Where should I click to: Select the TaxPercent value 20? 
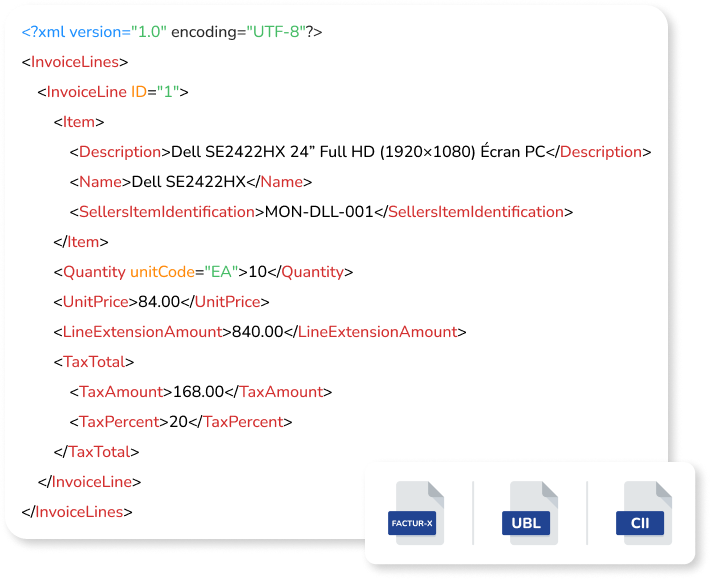179,422
